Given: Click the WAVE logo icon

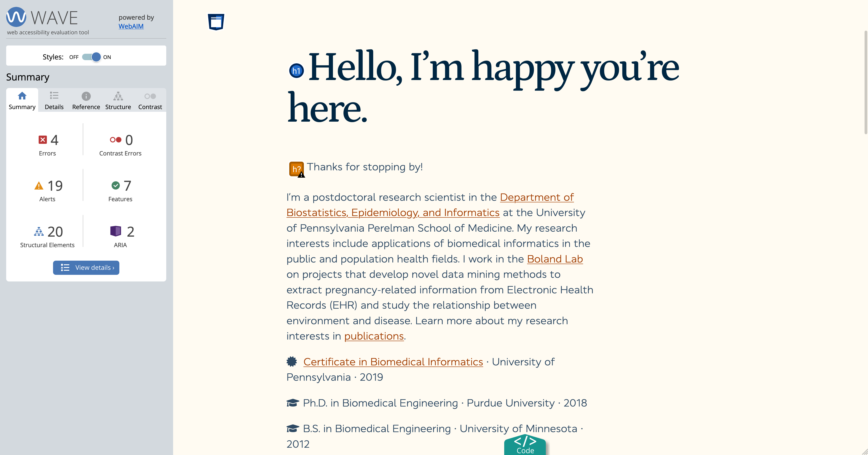Looking at the screenshot, I should [16, 17].
